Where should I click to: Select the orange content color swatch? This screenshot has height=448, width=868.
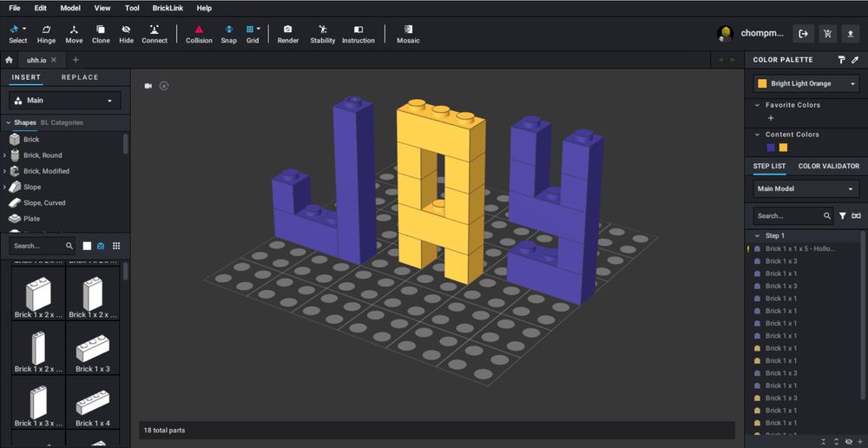coord(783,148)
